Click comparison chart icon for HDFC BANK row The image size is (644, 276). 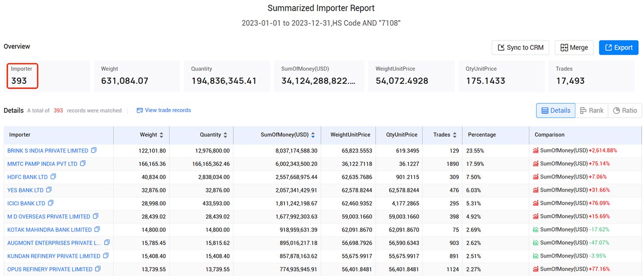click(536, 177)
